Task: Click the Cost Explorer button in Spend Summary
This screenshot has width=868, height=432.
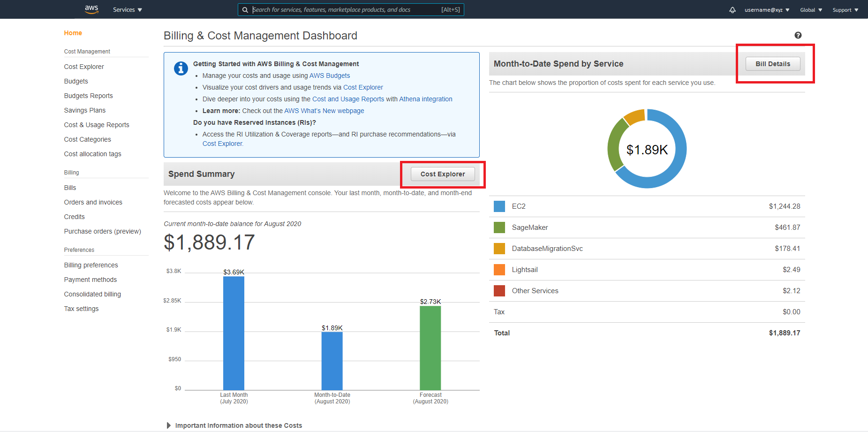Action: point(443,174)
